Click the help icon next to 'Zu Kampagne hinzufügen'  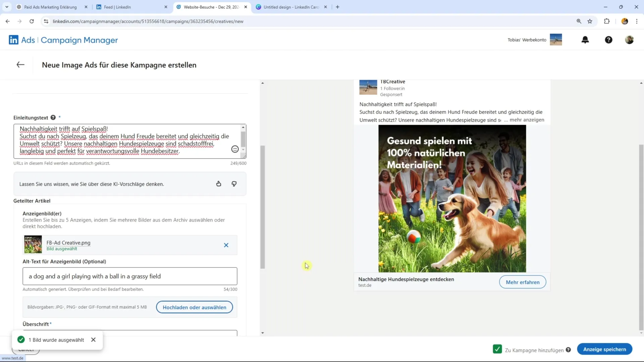click(x=568, y=350)
